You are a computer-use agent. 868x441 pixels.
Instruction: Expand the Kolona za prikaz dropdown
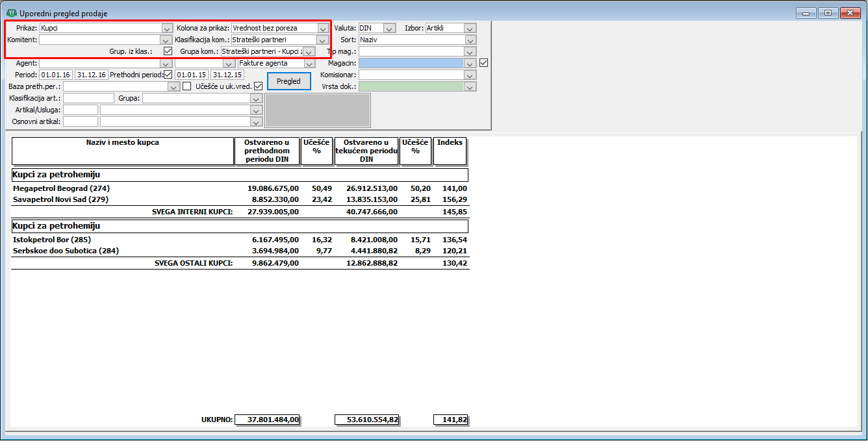pyautogui.click(x=322, y=28)
